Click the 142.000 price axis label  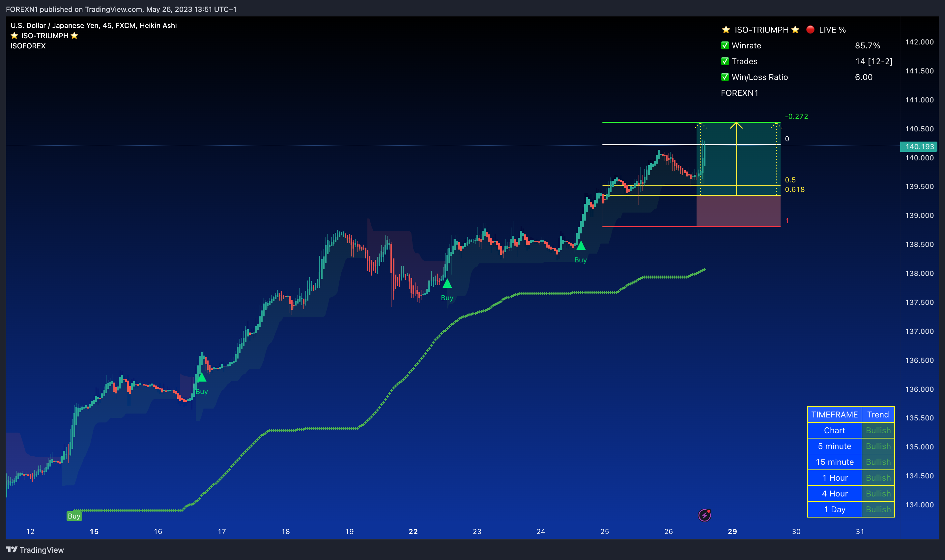(x=919, y=42)
